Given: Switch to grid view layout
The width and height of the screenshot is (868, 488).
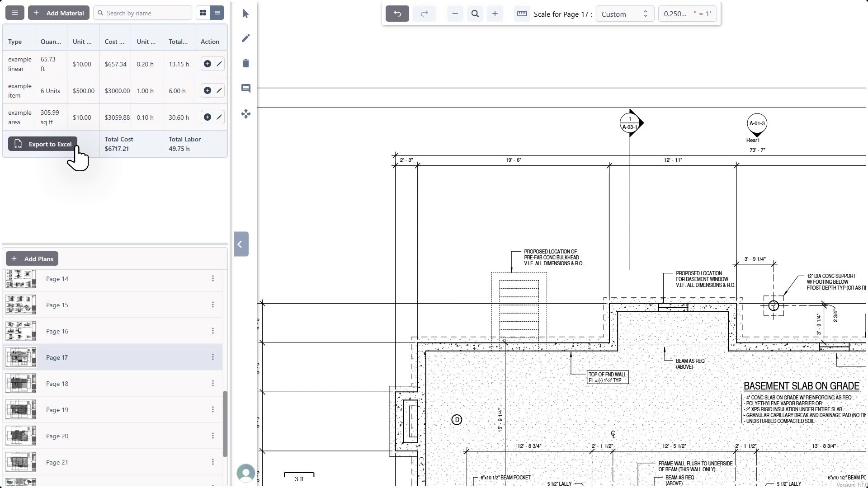Looking at the screenshot, I should point(203,13).
